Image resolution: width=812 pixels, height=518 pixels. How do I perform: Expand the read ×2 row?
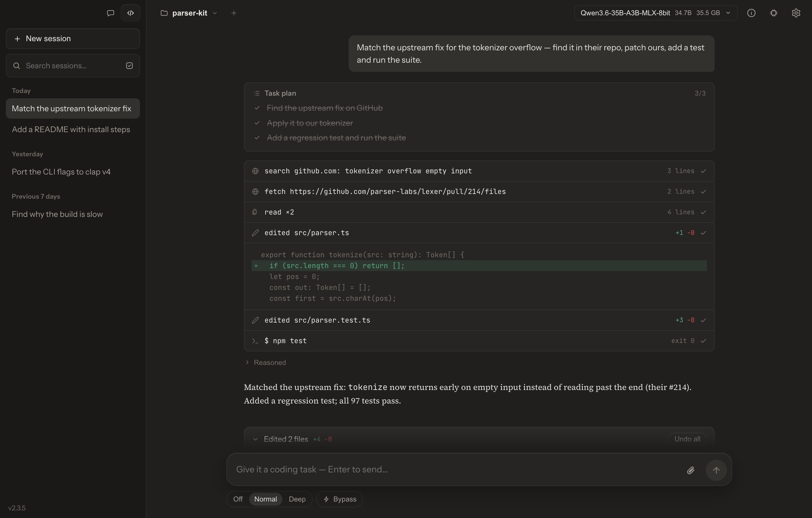pos(479,212)
